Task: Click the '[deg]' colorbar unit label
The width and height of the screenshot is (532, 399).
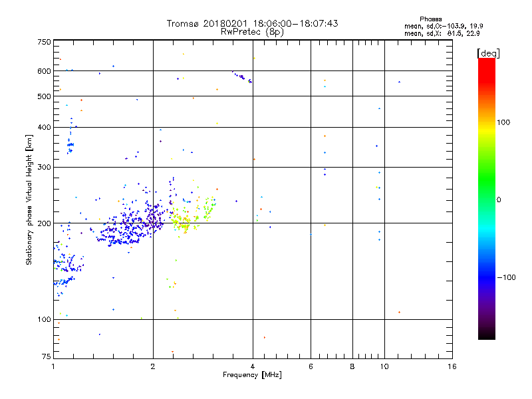Action: coord(488,54)
